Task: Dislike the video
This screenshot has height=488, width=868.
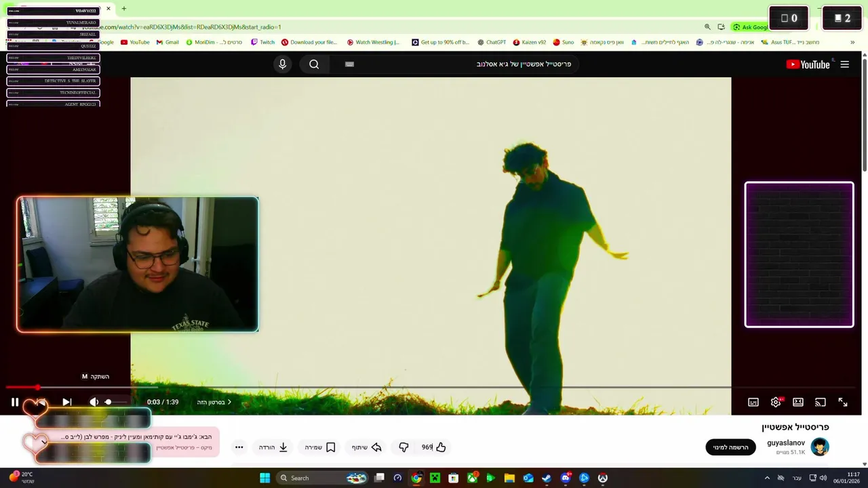Action: click(403, 447)
